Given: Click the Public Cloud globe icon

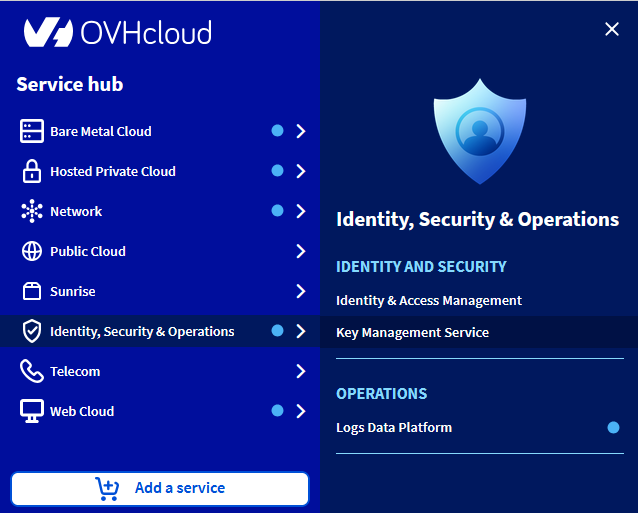Looking at the screenshot, I should (32, 251).
